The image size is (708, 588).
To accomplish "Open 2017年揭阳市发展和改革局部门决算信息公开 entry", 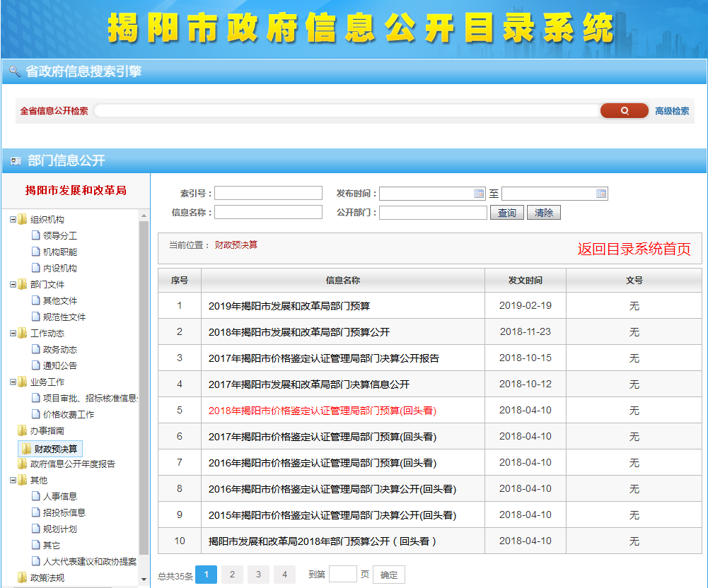I will click(x=309, y=384).
